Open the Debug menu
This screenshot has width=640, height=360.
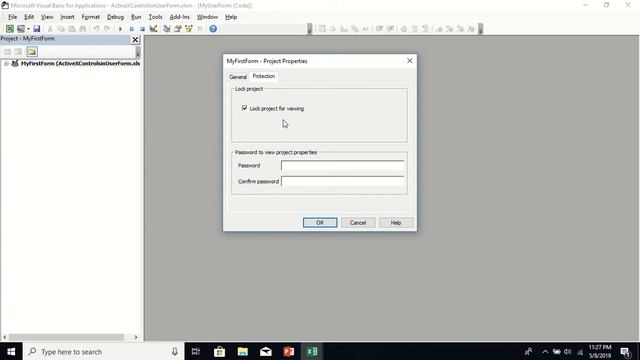point(115,17)
